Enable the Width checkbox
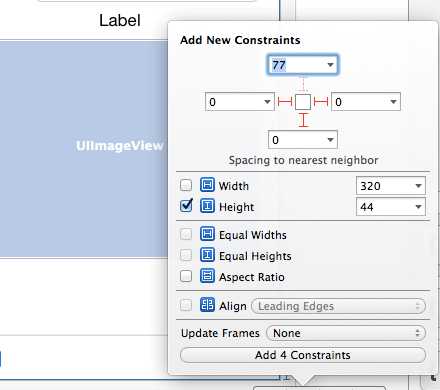 pyautogui.click(x=186, y=185)
